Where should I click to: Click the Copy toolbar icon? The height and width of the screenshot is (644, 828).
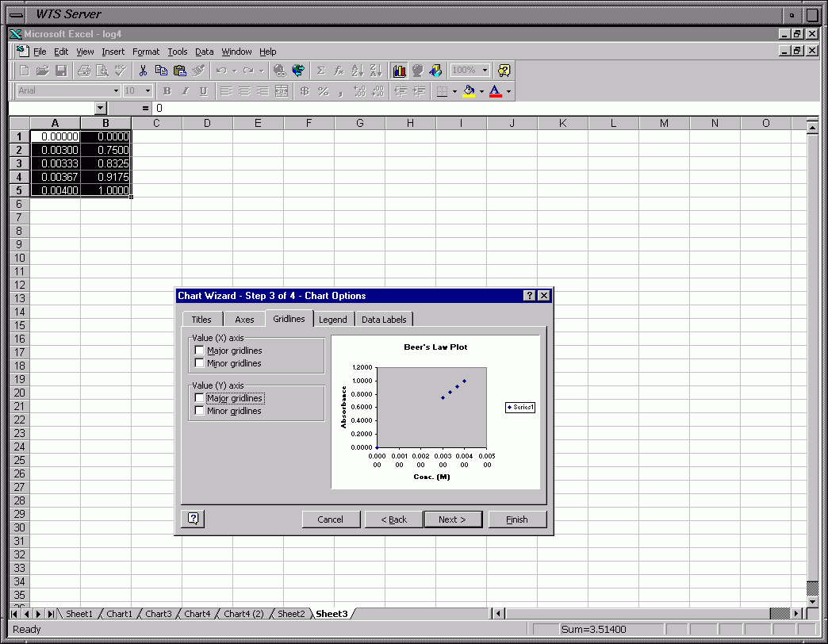click(162, 71)
